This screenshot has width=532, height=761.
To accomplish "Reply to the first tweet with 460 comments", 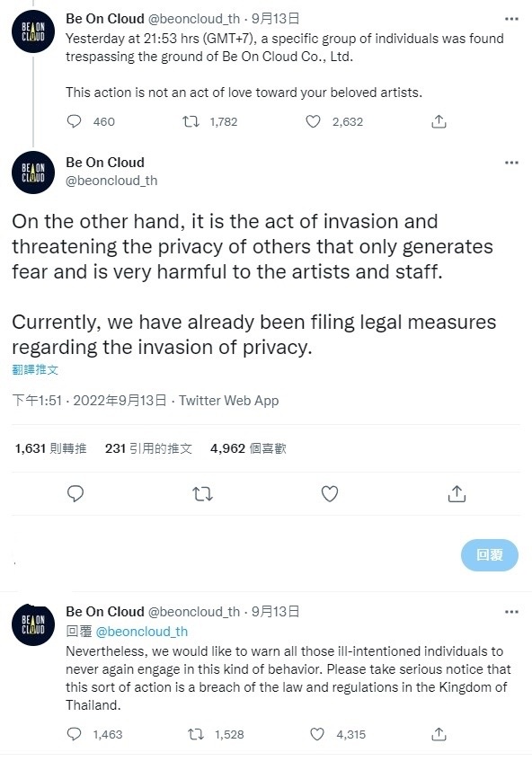I will pos(75,121).
